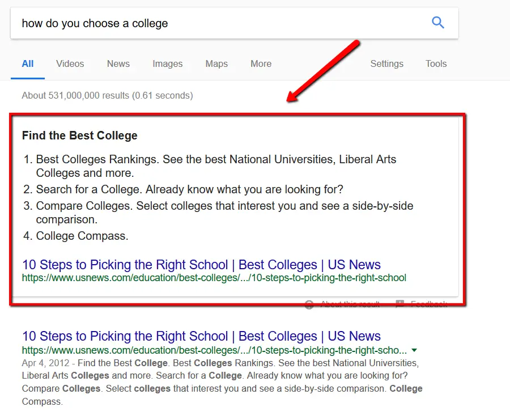Screen dimensions: 510x420
Task: Open featured snippet's 10 Steps title link
Action: pos(201,265)
